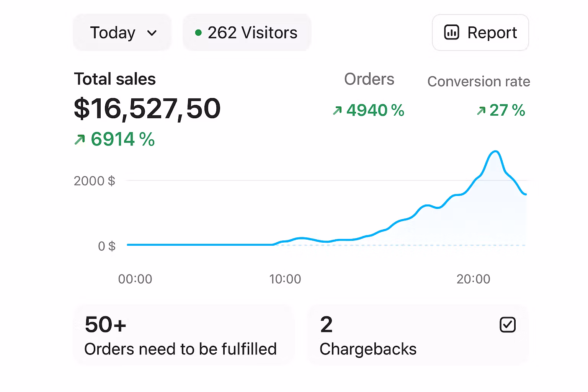588x392 pixels.
Task: Click the 262 Visitors pill
Action: pyautogui.click(x=247, y=33)
